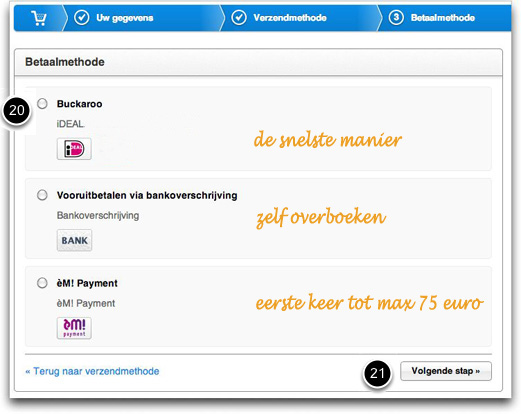521x414 pixels.
Task: Select the Buckaroo iDEAL radio button
Action: click(x=42, y=104)
